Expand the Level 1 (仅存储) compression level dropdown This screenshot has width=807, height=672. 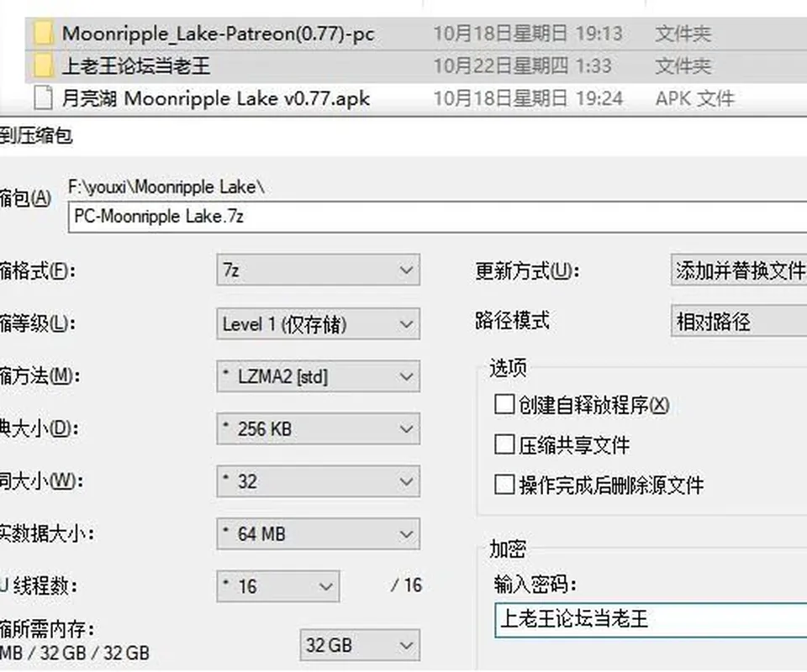318,324
